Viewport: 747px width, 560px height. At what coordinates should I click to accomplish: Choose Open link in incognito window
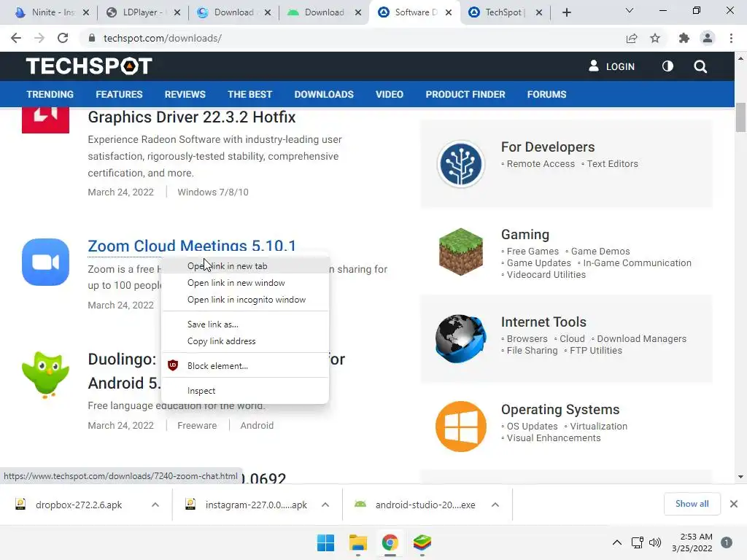(x=245, y=300)
